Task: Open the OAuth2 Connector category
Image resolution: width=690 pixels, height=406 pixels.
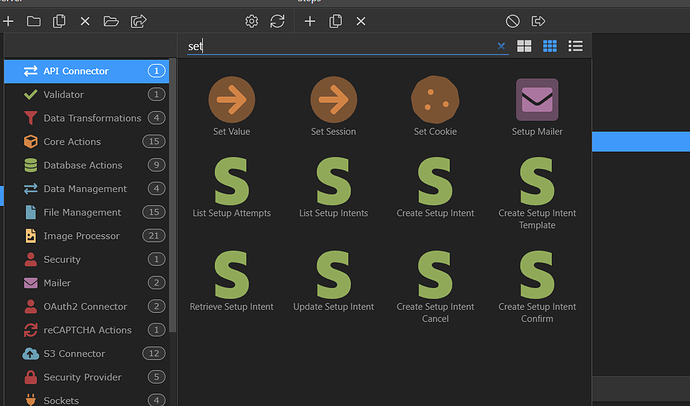Action: (x=87, y=306)
